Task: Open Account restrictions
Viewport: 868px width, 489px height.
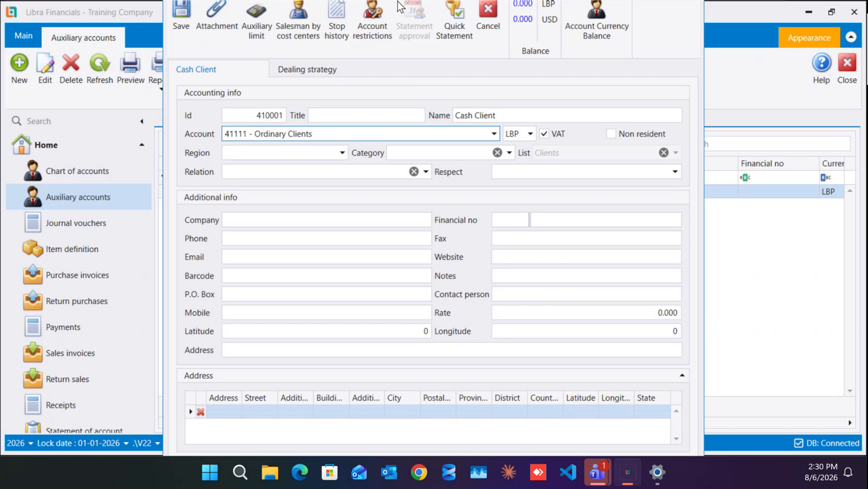Action: [372, 21]
